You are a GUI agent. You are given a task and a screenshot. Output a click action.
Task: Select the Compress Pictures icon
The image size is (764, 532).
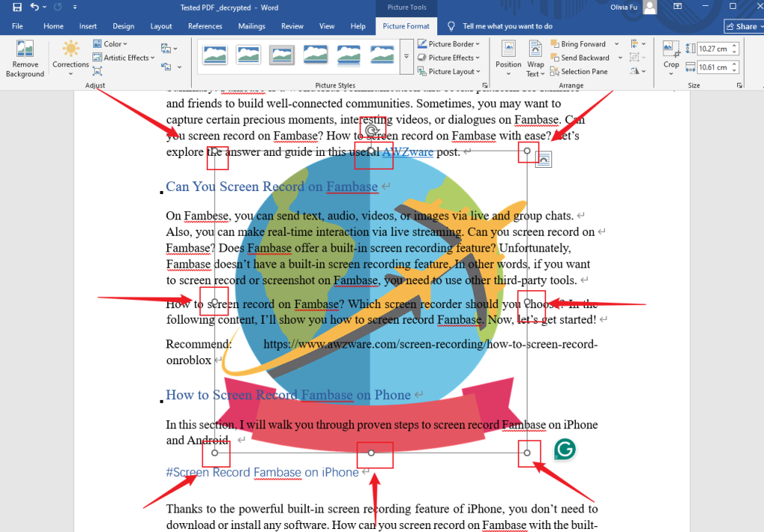tap(96, 71)
